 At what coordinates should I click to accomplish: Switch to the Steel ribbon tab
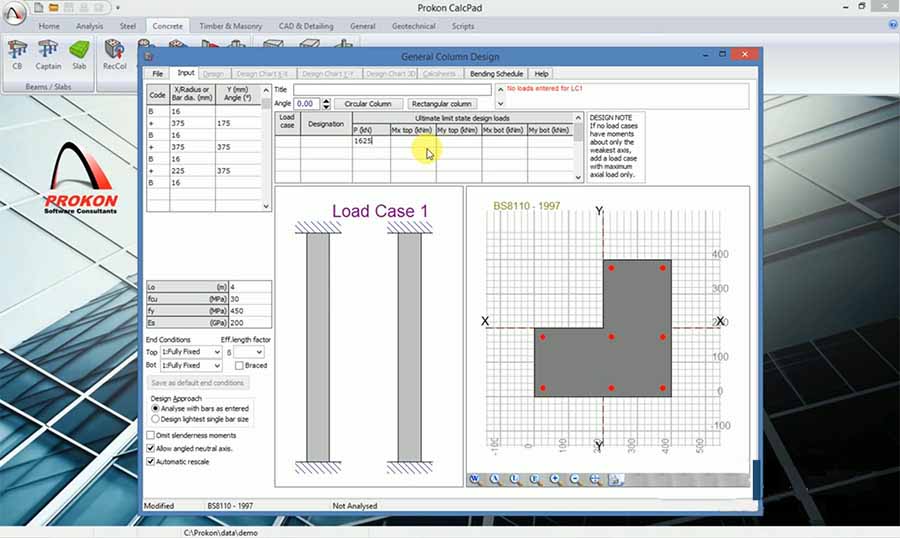pyautogui.click(x=127, y=26)
